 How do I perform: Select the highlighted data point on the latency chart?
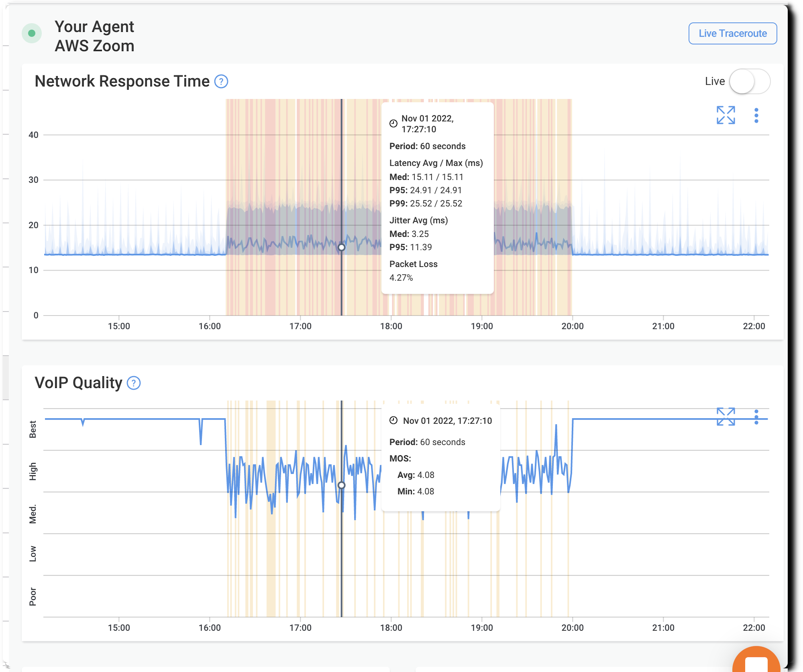[341, 247]
